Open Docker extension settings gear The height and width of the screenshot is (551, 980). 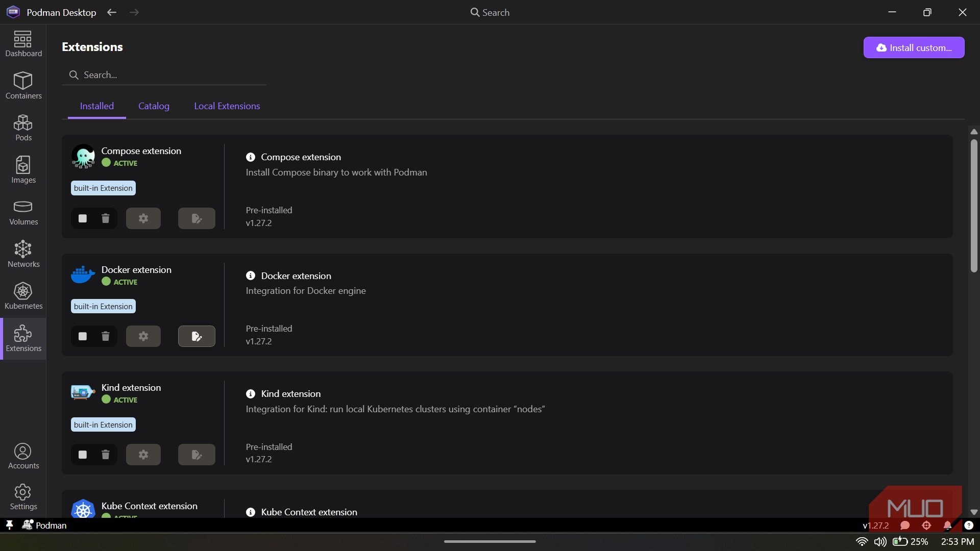click(143, 336)
